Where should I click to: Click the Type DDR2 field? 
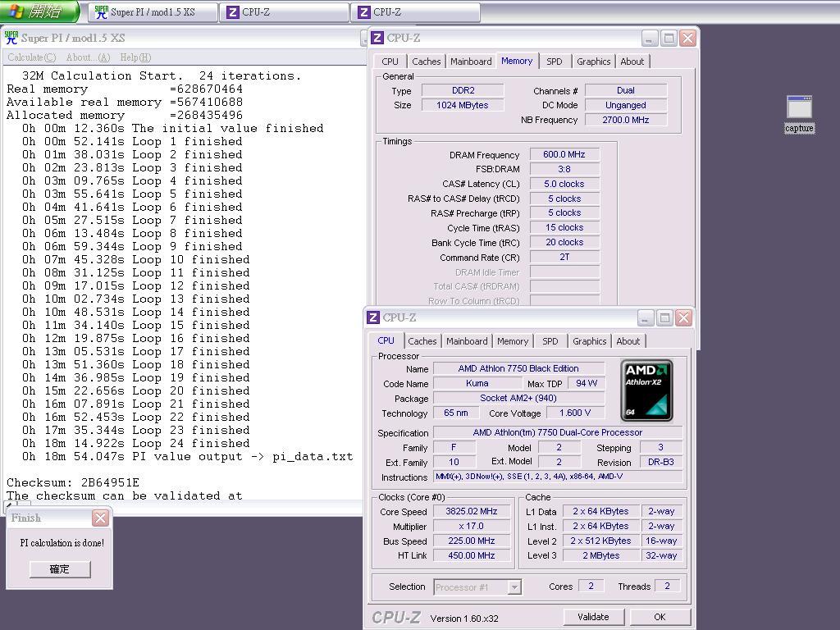pyautogui.click(x=463, y=90)
